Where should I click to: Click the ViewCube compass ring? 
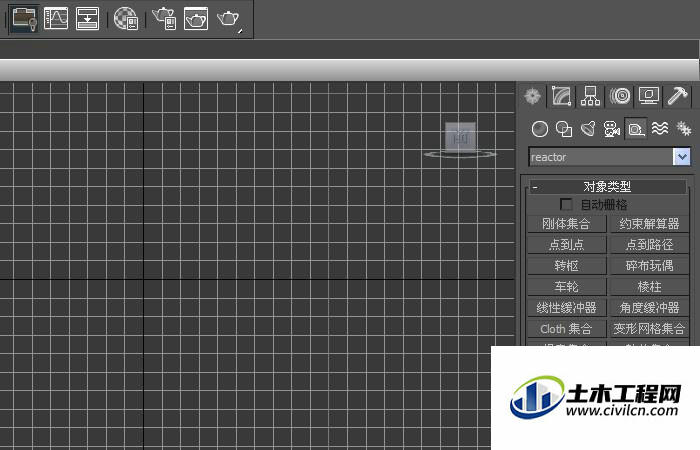[460, 154]
